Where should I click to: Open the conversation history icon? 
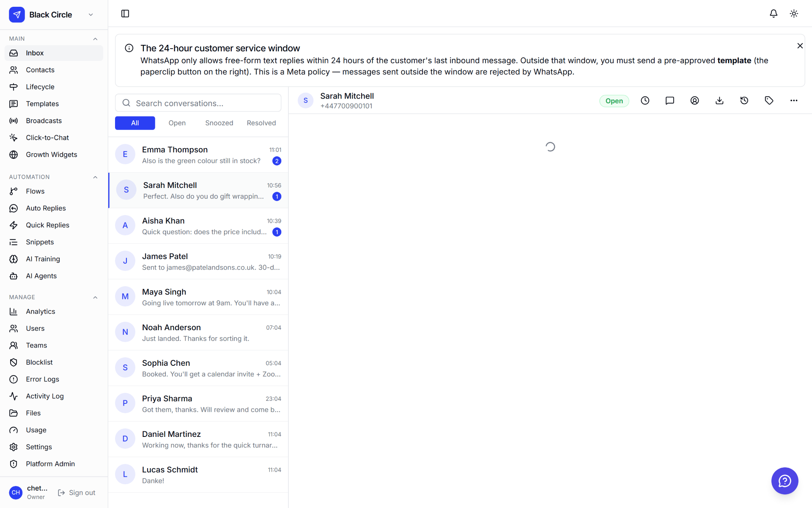point(744,101)
